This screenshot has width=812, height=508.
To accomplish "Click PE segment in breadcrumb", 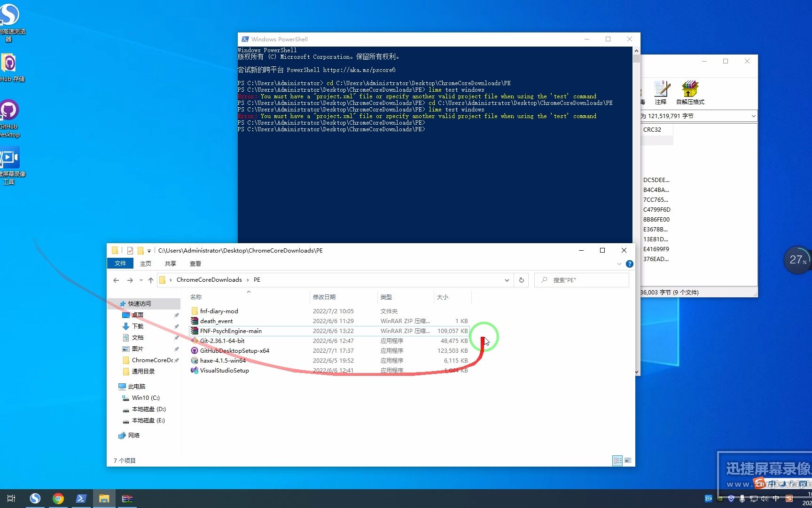I will click(257, 279).
